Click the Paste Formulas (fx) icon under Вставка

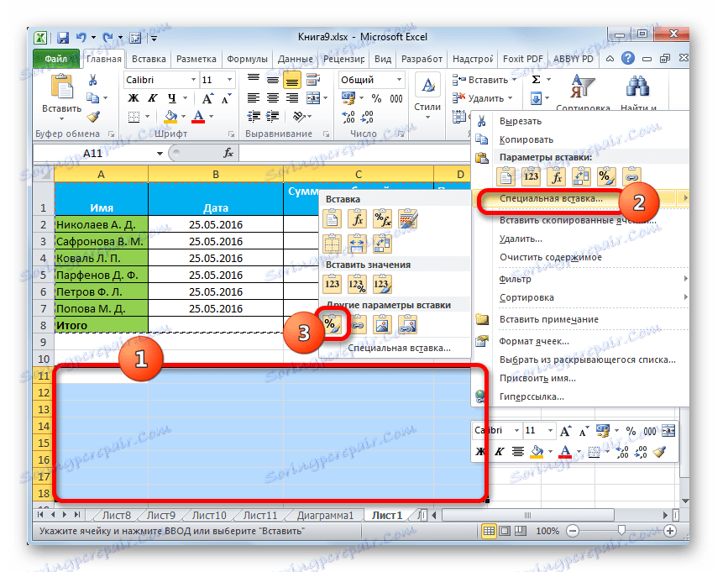pos(357,218)
